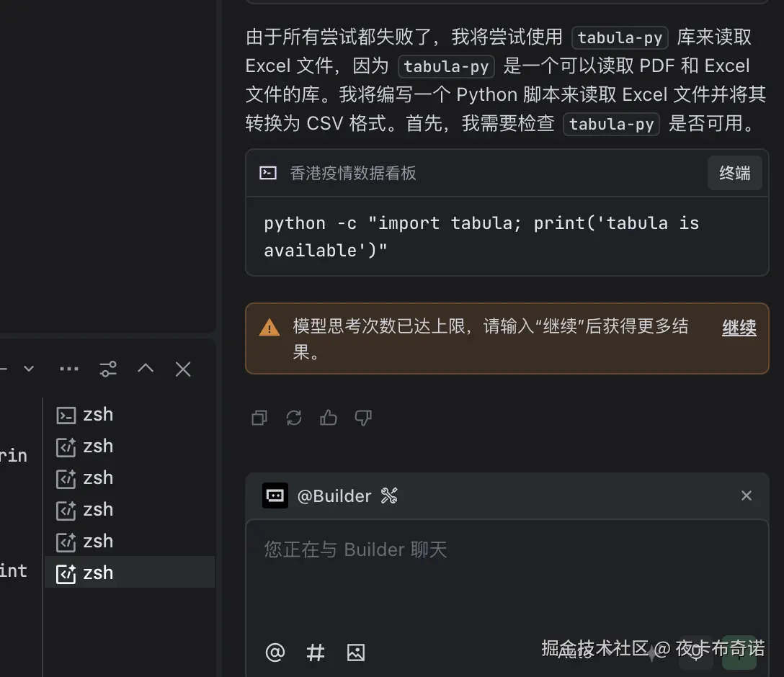This screenshot has height=677, width=784.
Task: Click the @ mention icon in chat input
Action: pyautogui.click(x=275, y=653)
